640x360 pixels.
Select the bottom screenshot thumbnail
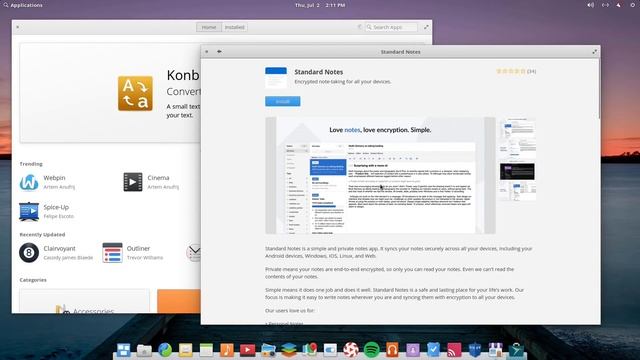click(517, 191)
